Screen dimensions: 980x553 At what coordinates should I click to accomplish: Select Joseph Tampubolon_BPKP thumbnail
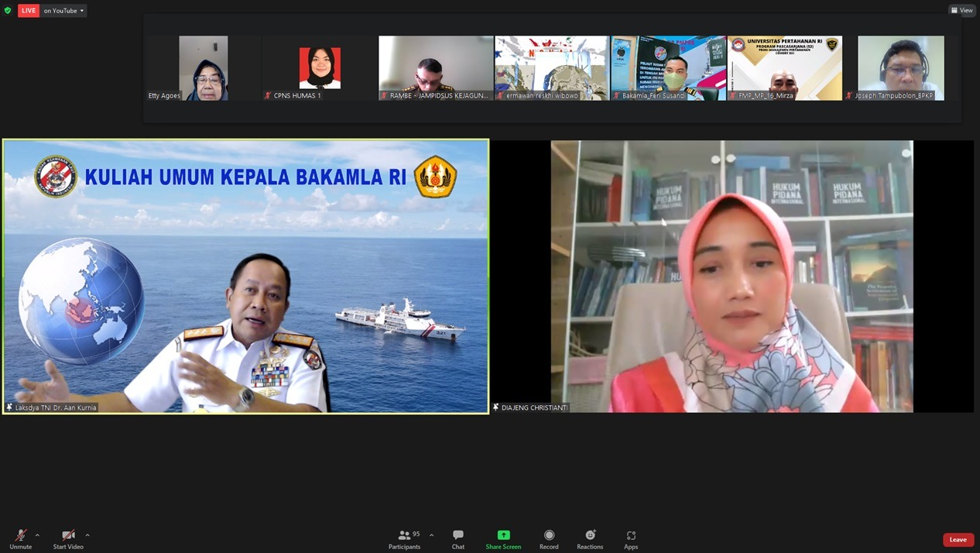coord(901,68)
